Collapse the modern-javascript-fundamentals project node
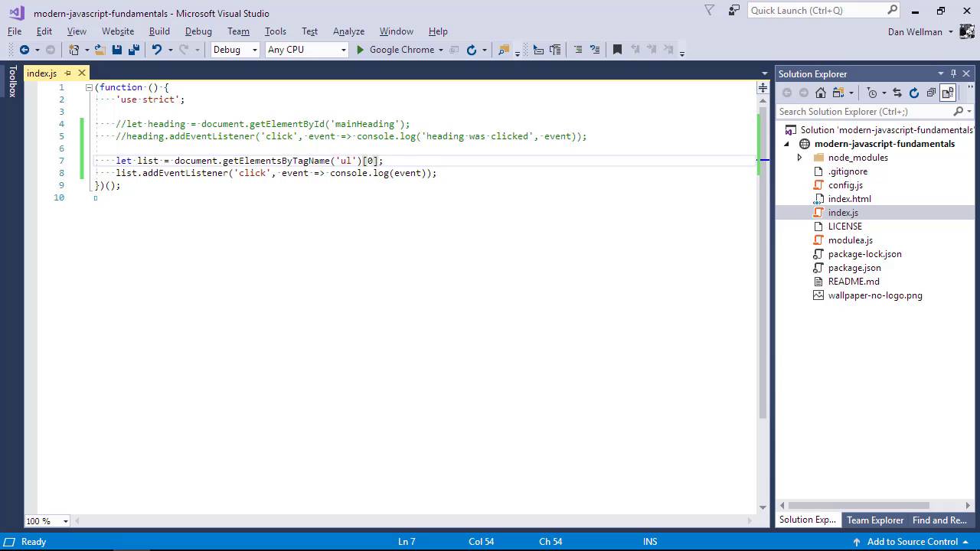This screenshot has width=980, height=551. click(787, 144)
